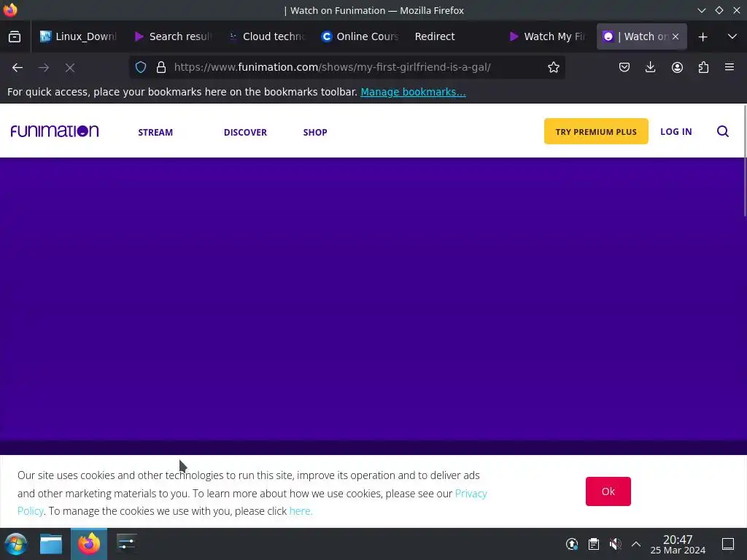
Task: Open the clock showing 20:47
Action: 678,544
